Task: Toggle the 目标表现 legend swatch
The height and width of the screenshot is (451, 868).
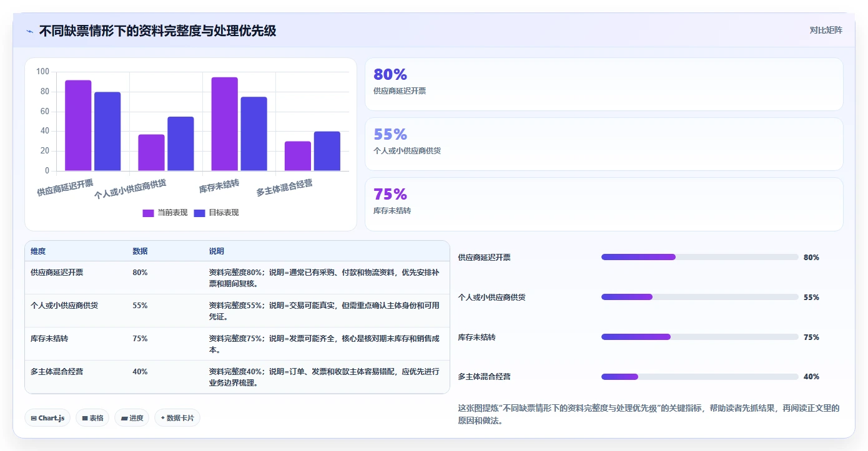Action: point(199,213)
